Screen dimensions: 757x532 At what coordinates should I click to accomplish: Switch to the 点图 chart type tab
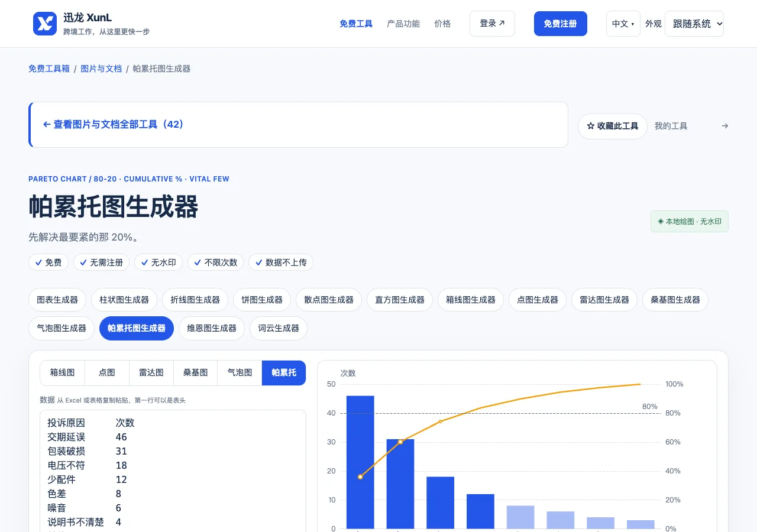pos(107,373)
